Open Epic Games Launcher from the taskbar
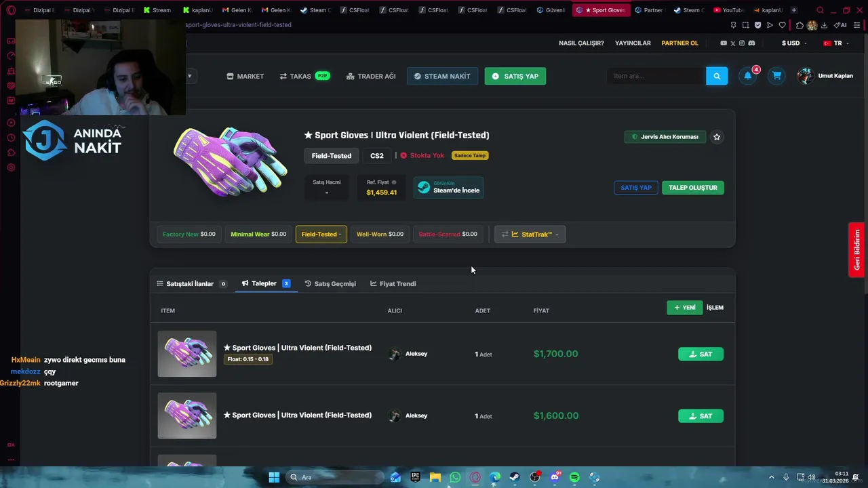The image size is (868, 488). pos(415,477)
